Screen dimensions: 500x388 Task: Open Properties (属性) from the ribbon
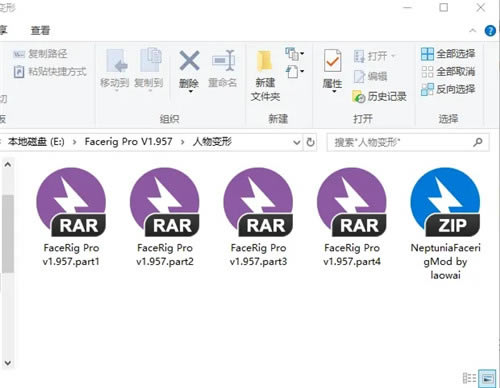click(x=332, y=70)
